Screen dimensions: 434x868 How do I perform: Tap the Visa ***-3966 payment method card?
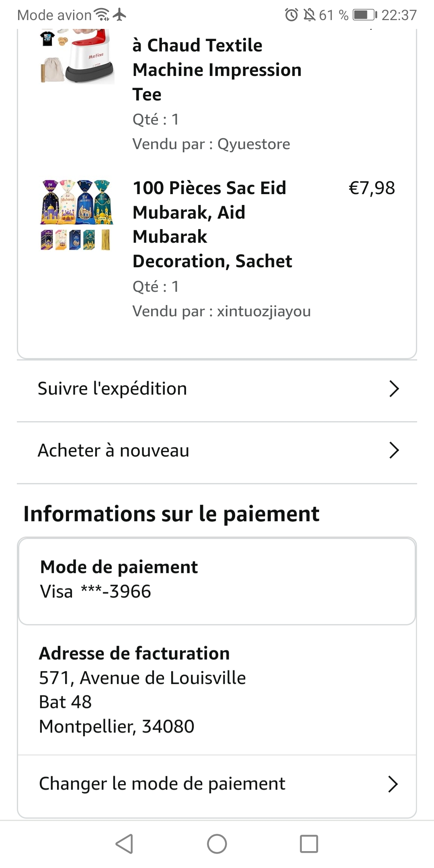(x=216, y=580)
